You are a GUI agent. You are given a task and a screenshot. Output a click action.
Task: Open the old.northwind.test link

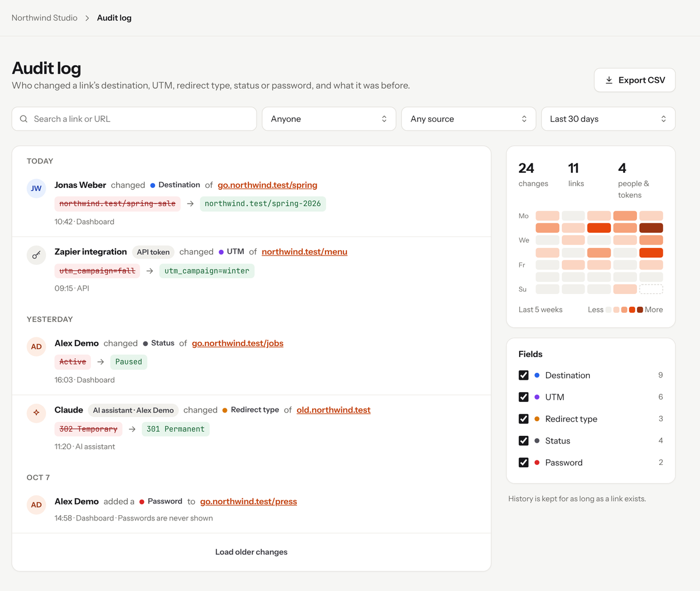click(334, 410)
